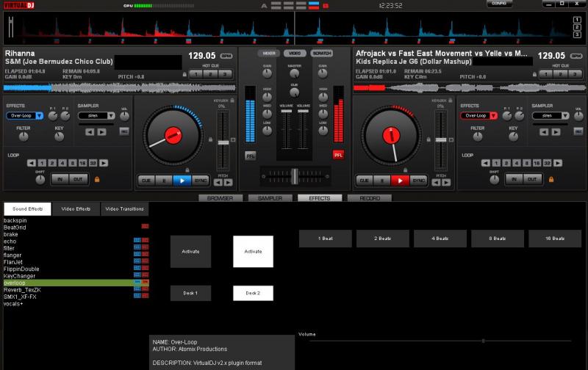Set the left deck loop IN point

[x=59, y=179]
